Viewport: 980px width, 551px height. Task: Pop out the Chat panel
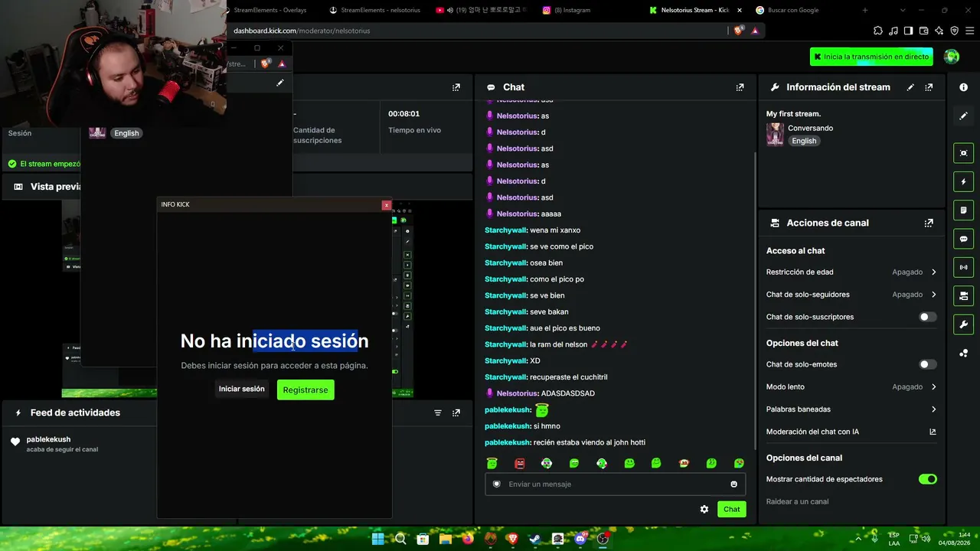[x=740, y=87]
